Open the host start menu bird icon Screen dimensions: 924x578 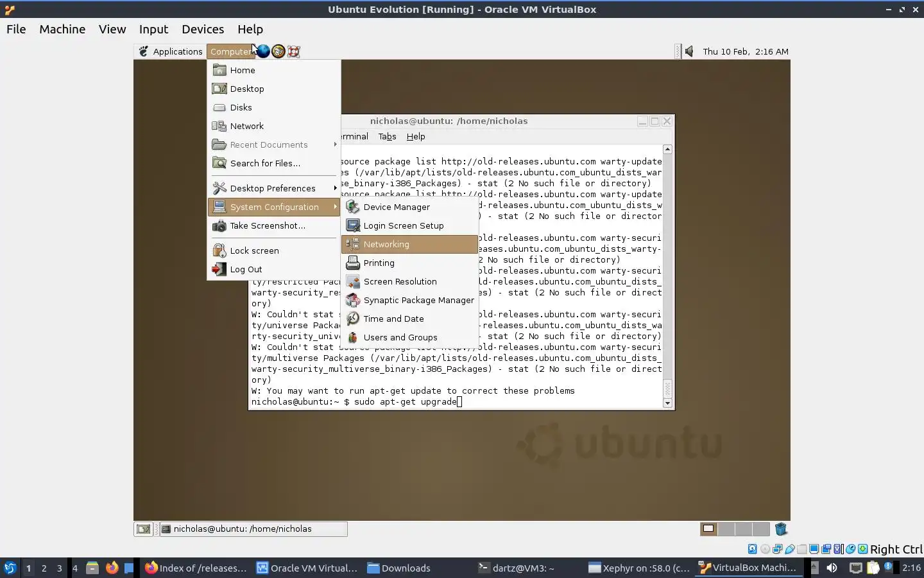click(10, 568)
